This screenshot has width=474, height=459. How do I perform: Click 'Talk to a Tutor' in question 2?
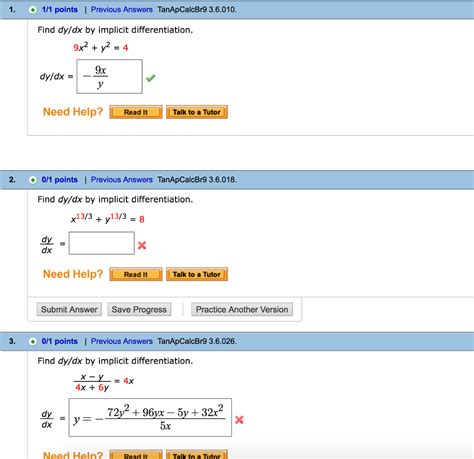pyautogui.click(x=197, y=274)
